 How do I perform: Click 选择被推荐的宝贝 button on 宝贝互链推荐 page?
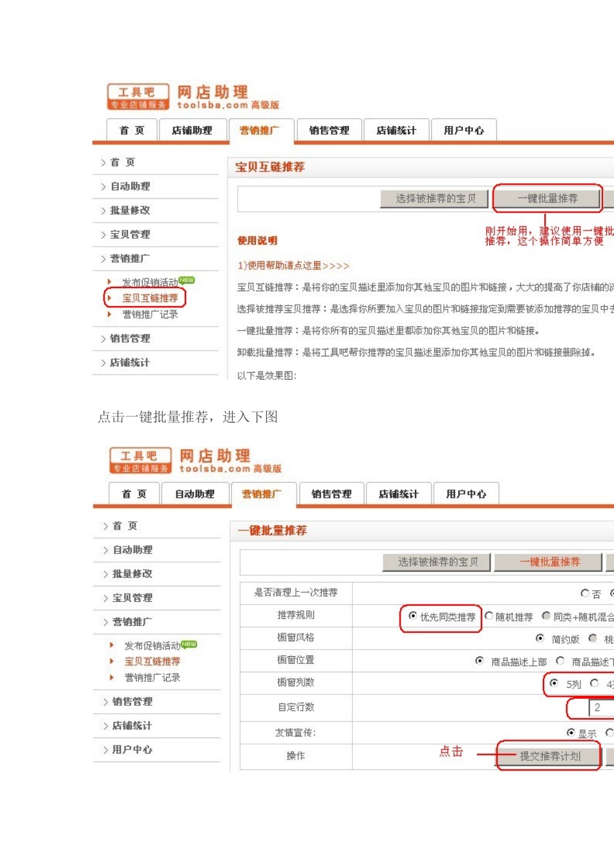(x=436, y=199)
